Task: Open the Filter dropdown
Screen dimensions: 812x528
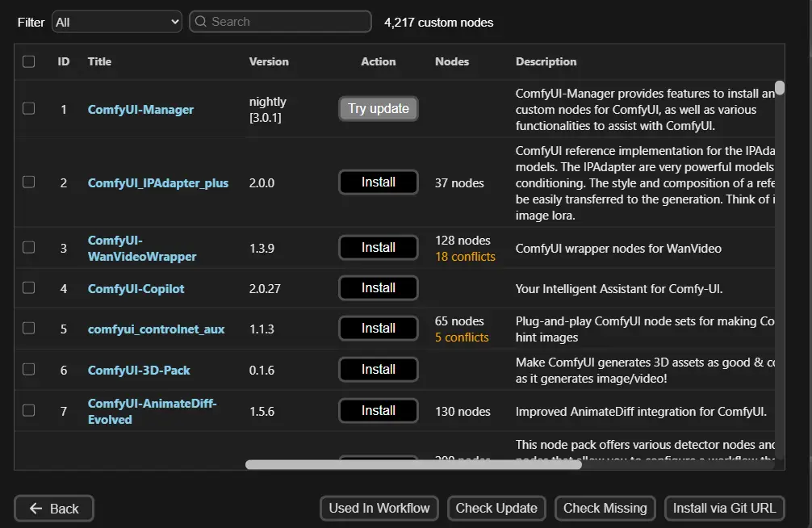Action: (117, 22)
